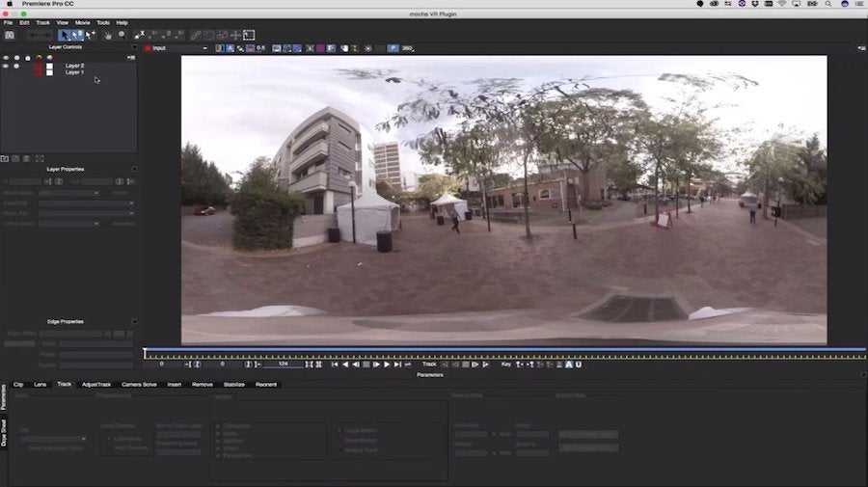The height and width of the screenshot is (487, 868).
Task: Switch to the Clip tab
Action: tap(18, 384)
